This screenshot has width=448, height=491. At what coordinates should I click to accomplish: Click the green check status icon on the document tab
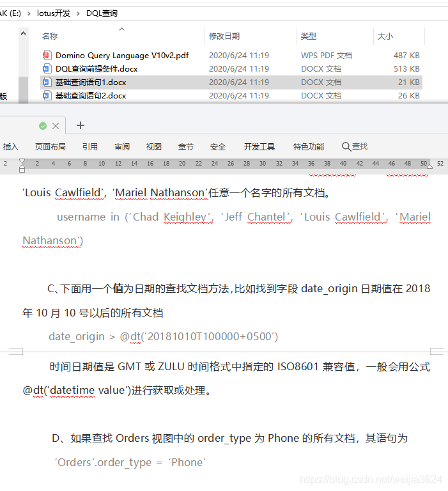[43, 126]
